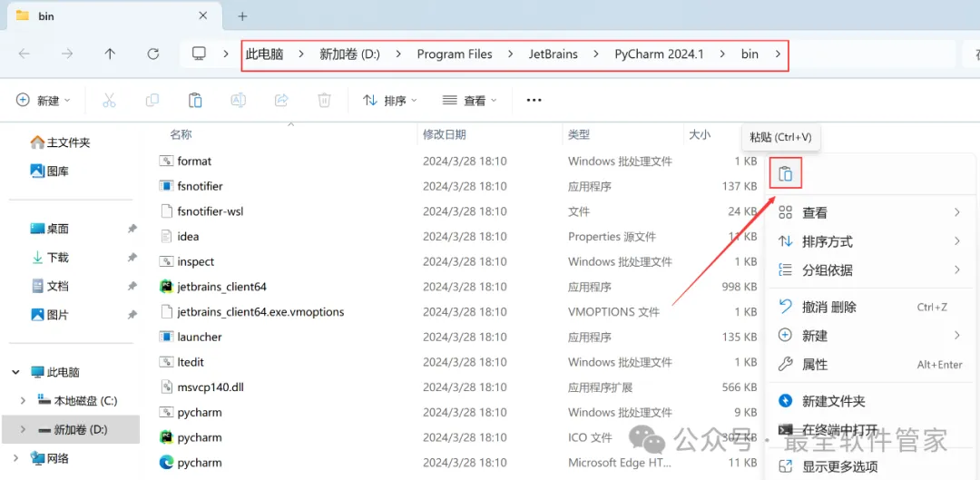
Task: Sort by the 类型 column header
Action: pos(579,134)
